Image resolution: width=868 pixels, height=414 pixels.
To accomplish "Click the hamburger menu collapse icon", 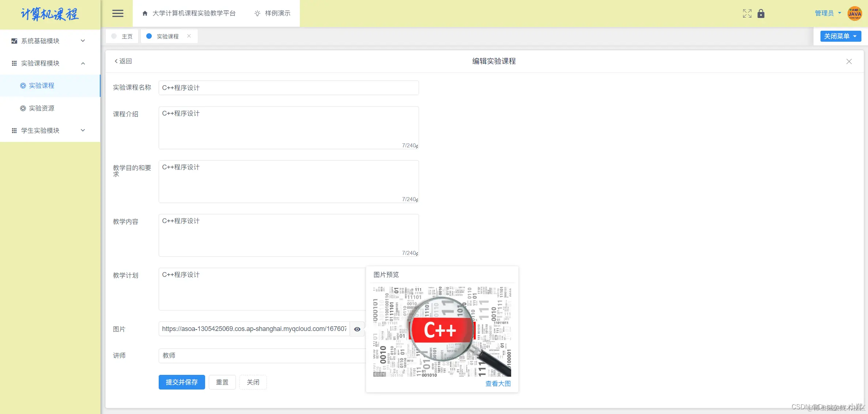I will (117, 14).
